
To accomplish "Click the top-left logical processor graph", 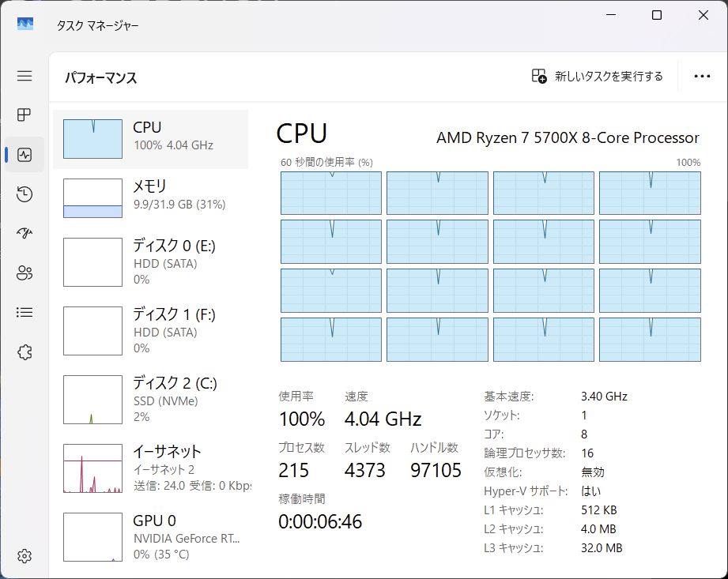I will coord(331,193).
